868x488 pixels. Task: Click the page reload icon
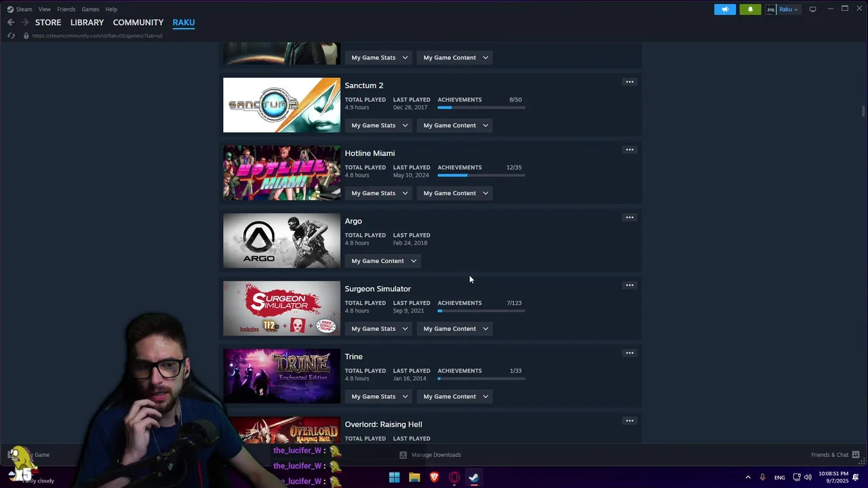tap(11, 35)
